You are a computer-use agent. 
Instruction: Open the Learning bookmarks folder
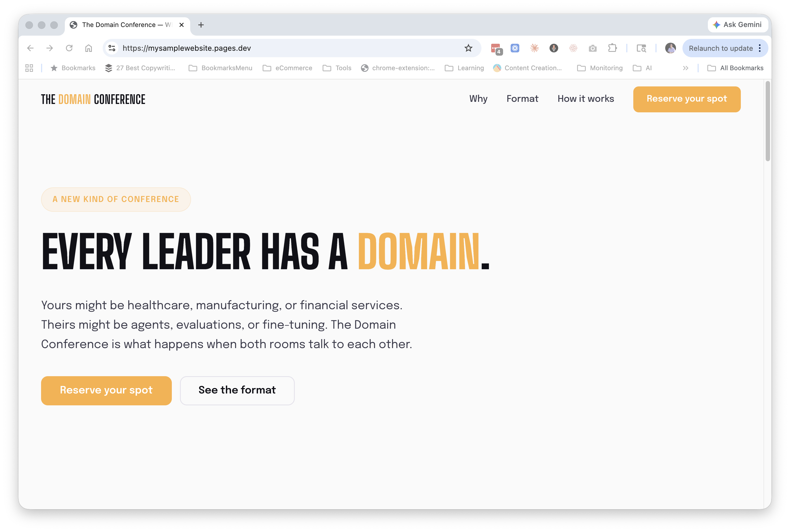tap(464, 68)
